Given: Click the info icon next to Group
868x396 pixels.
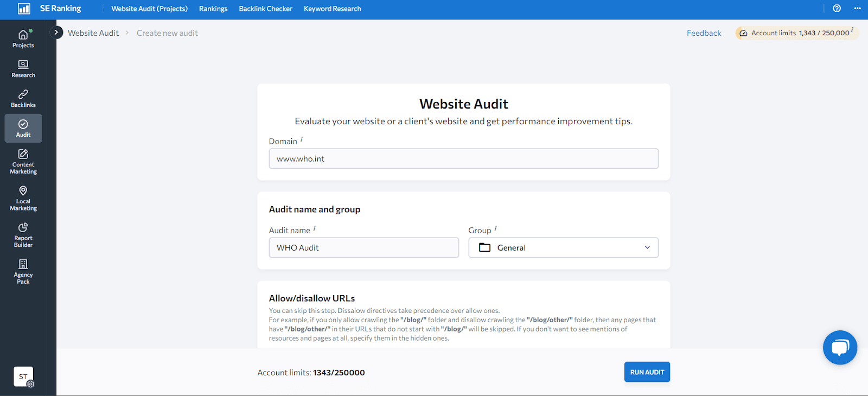Looking at the screenshot, I should (x=495, y=229).
